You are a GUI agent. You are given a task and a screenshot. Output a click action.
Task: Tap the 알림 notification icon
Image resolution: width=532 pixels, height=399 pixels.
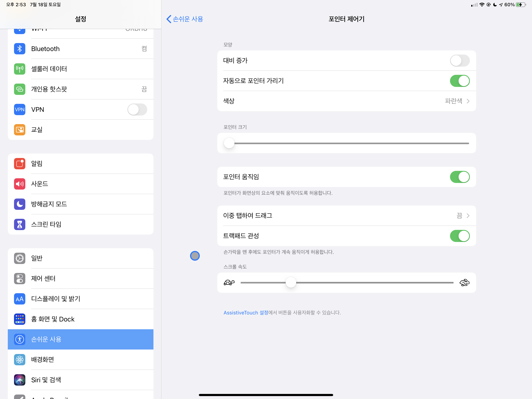pyautogui.click(x=20, y=164)
